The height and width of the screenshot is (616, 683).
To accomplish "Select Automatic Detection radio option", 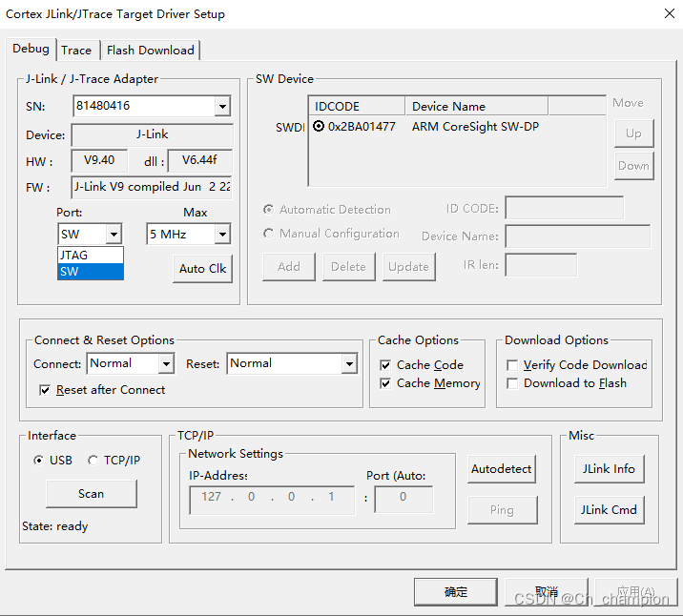I will tap(269, 210).
